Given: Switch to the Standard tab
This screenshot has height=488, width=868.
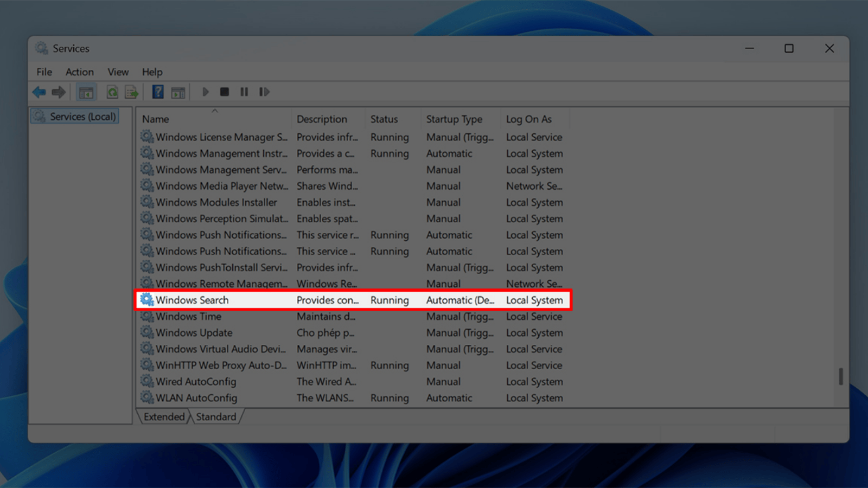Looking at the screenshot, I should point(216,416).
